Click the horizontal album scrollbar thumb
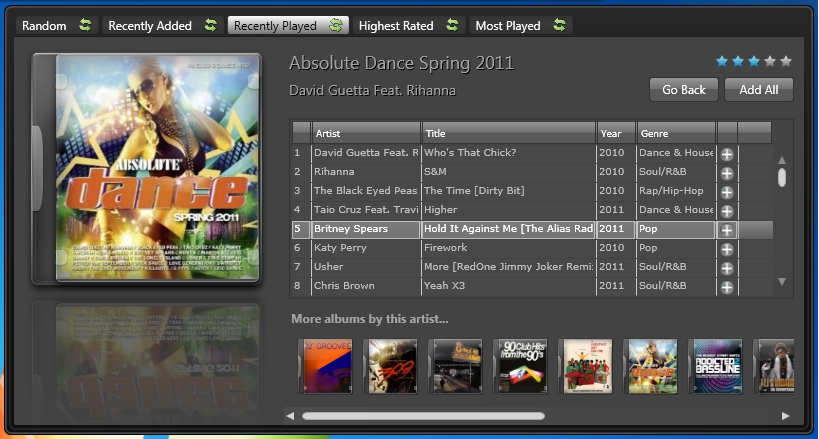 (423, 416)
